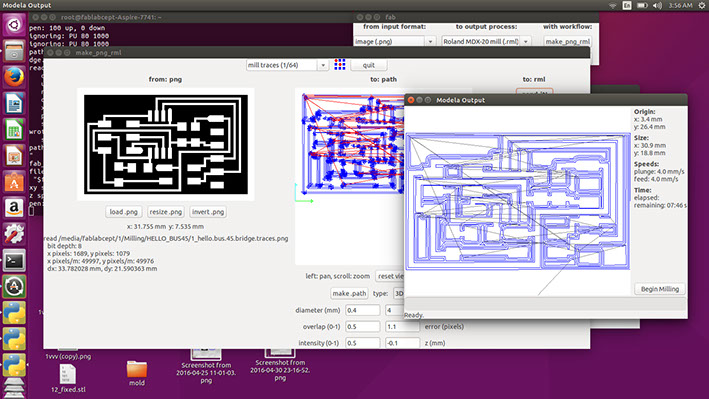
Task: Open the sound volume indicator
Action: (657, 5)
